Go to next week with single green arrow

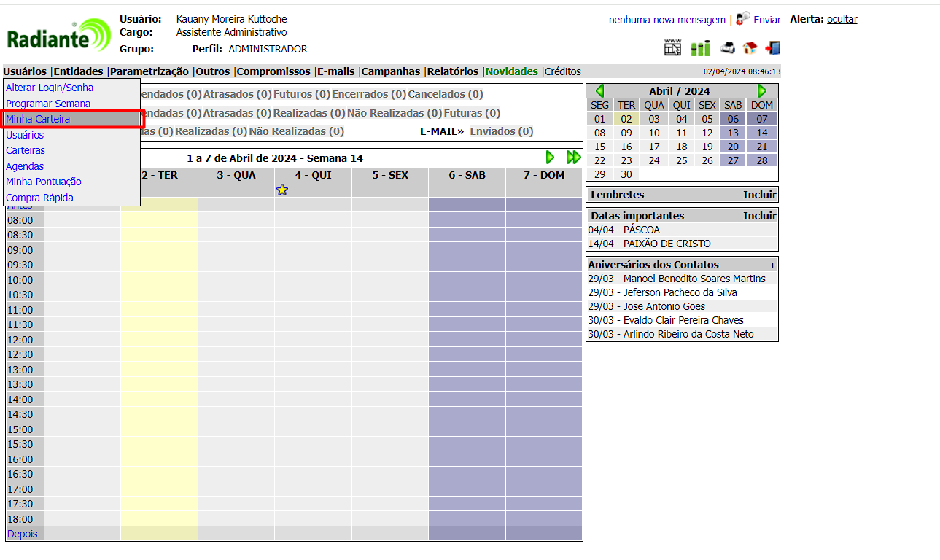coord(550,157)
